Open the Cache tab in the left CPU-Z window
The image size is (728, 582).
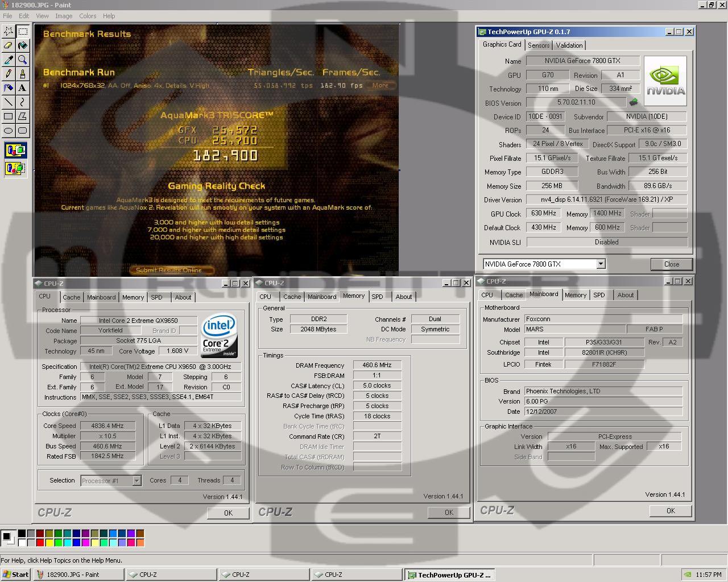71,297
